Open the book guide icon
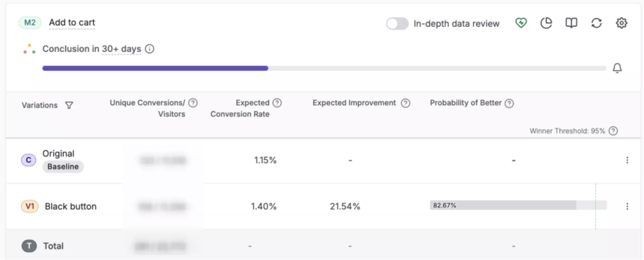Viewport: 644px width, 260px height. [x=571, y=23]
